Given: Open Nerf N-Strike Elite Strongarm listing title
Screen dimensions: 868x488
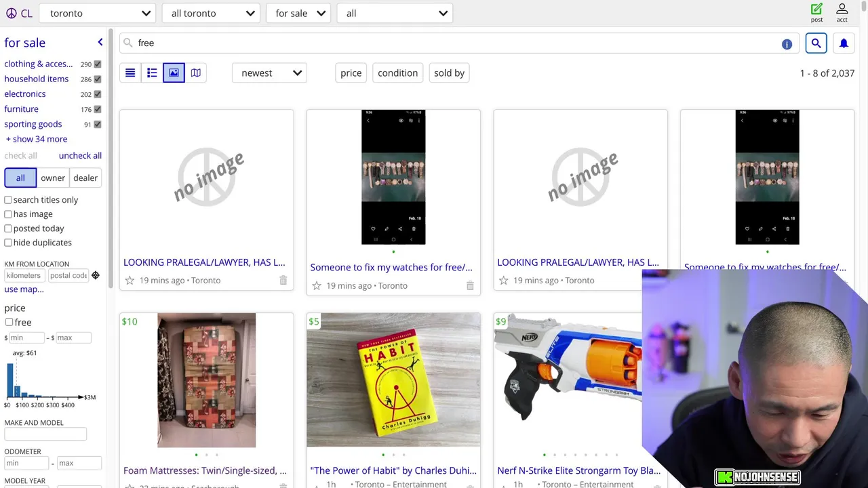Looking at the screenshot, I should point(578,470).
